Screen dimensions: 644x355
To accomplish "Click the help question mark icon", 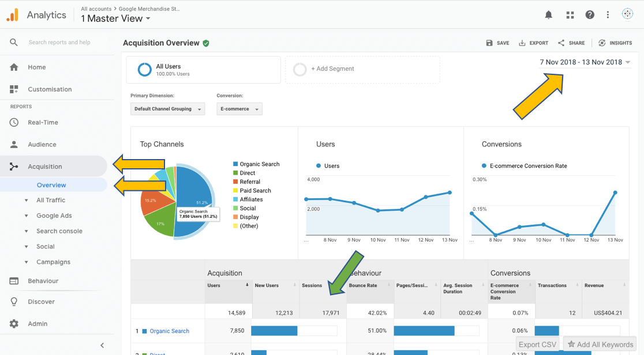I will pyautogui.click(x=590, y=15).
